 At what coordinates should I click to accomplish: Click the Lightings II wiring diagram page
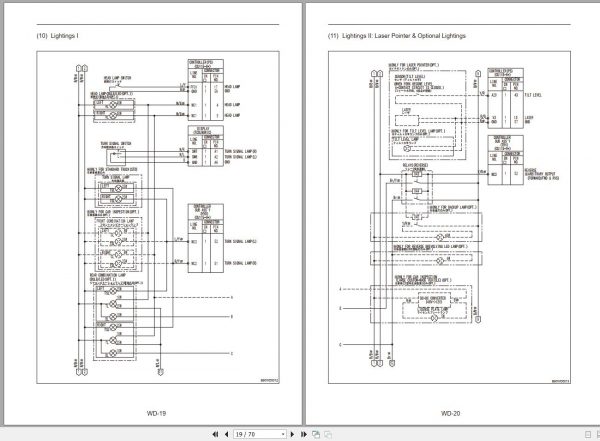[450, 217]
